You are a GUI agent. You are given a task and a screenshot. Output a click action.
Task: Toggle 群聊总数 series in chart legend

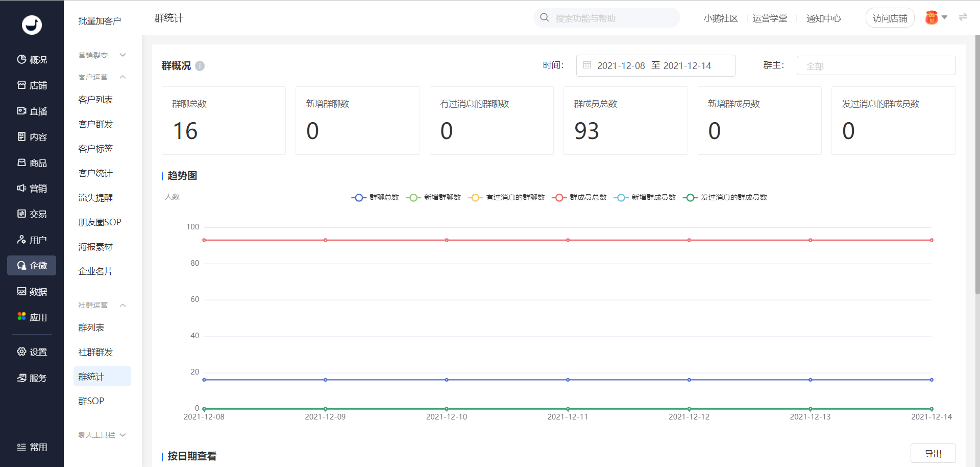click(x=375, y=197)
